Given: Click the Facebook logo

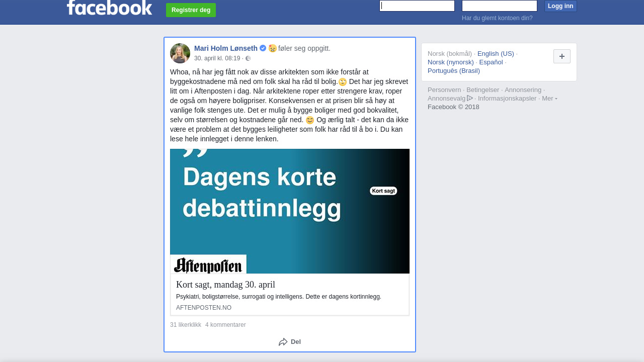Looking at the screenshot, I should pos(109,7).
